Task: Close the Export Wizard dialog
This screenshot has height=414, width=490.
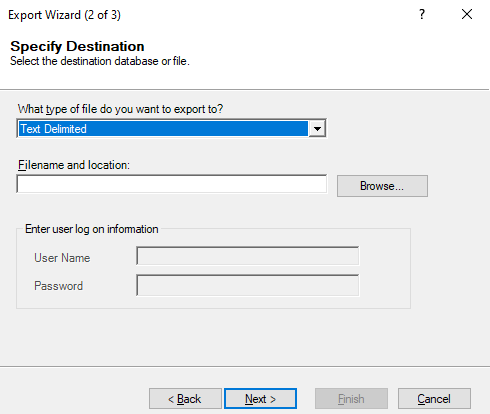Action: pos(467,14)
